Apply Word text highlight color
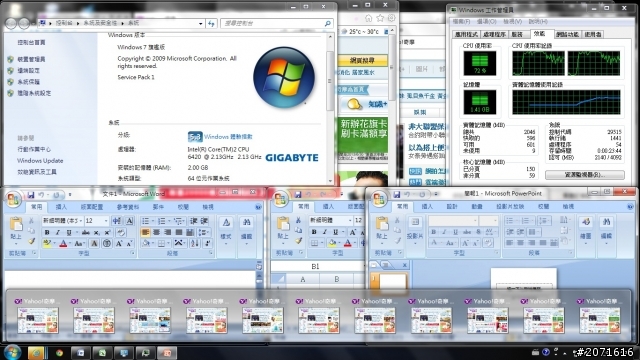 point(47,244)
